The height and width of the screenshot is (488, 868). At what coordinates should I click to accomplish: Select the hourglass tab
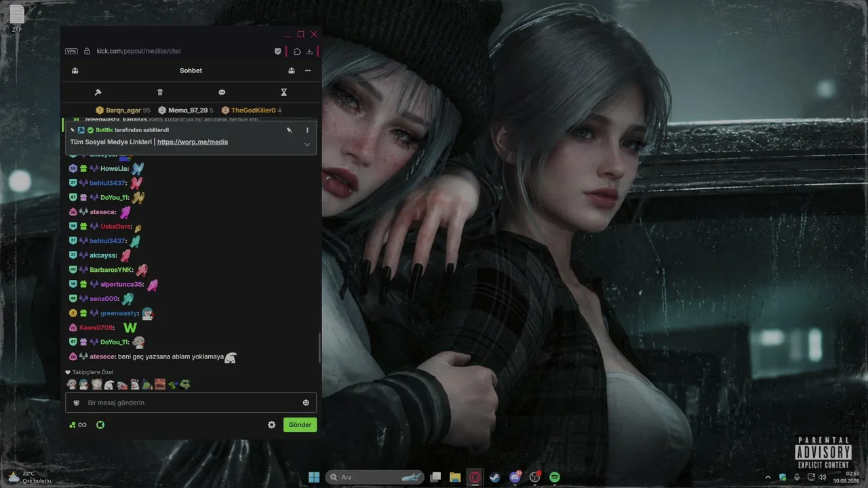[x=284, y=92]
